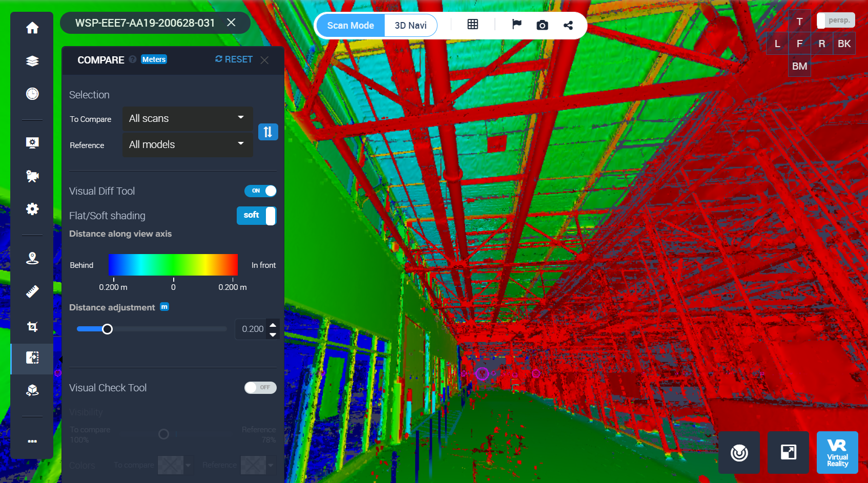868x483 pixels.
Task: Open the Home icon in sidebar
Action: click(32, 28)
